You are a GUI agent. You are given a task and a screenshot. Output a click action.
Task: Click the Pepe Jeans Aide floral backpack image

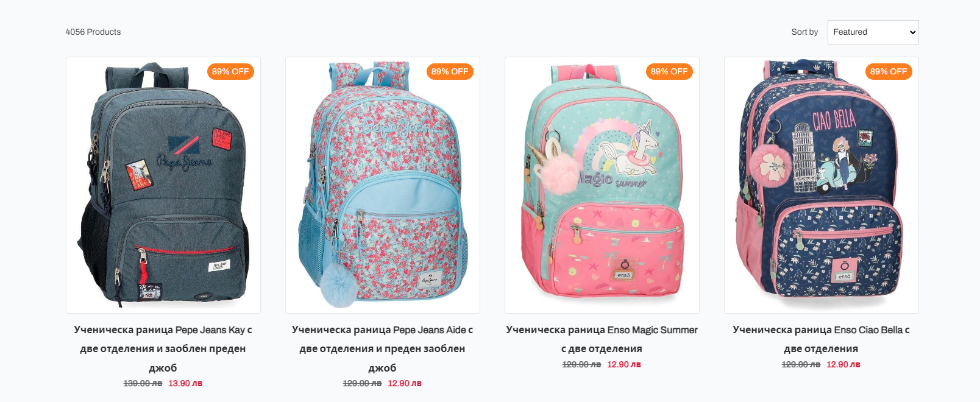click(x=383, y=185)
